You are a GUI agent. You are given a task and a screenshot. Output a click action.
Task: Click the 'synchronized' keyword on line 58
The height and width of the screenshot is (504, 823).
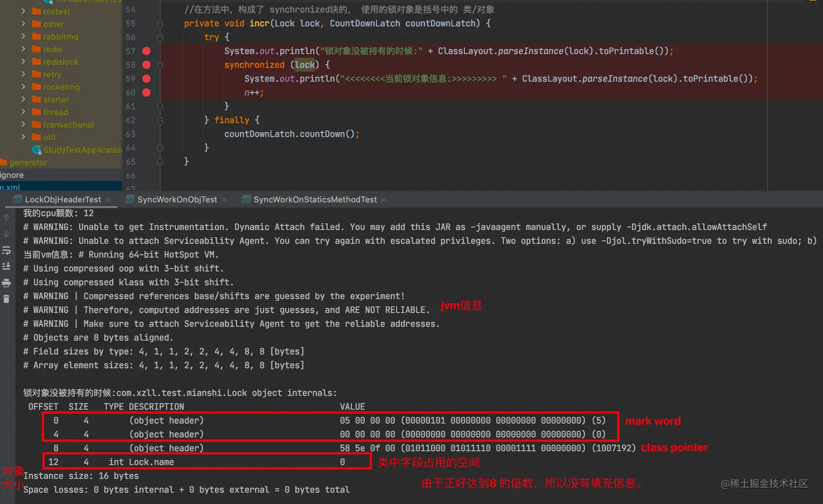254,65
